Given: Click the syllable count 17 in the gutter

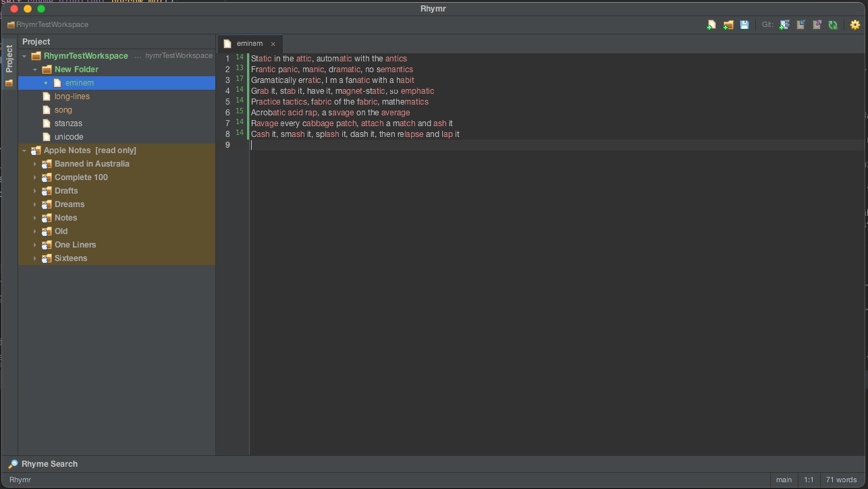Looking at the screenshot, I should (x=240, y=79).
